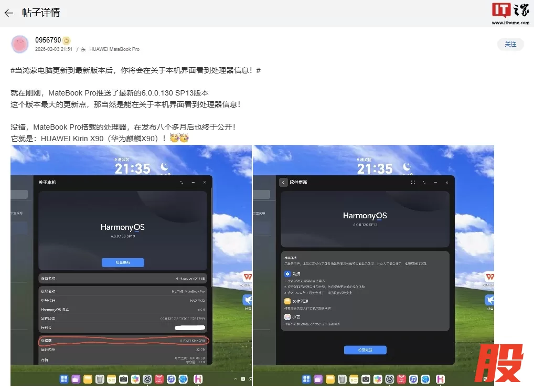The width and height of the screenshot is (534, 392).
Task: Open the launcher grid icon in left screenshot's dock
Action: click(x=64, y=379)
